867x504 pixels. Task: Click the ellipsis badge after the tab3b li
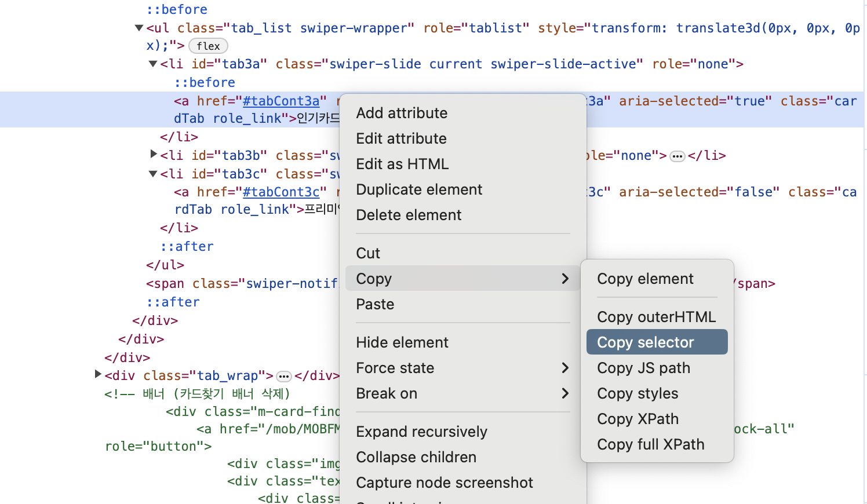click(x=677, y=156)
